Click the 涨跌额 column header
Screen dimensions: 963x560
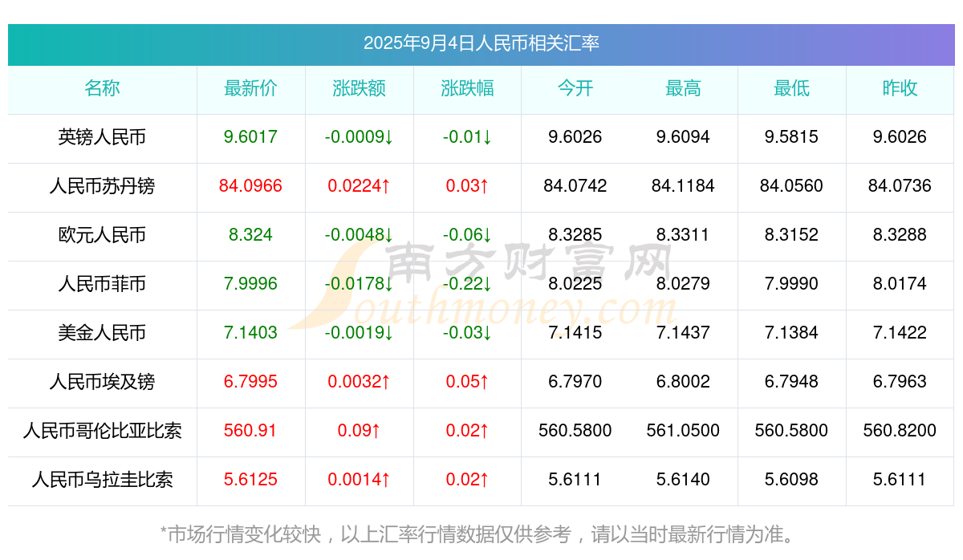point(360,88)
